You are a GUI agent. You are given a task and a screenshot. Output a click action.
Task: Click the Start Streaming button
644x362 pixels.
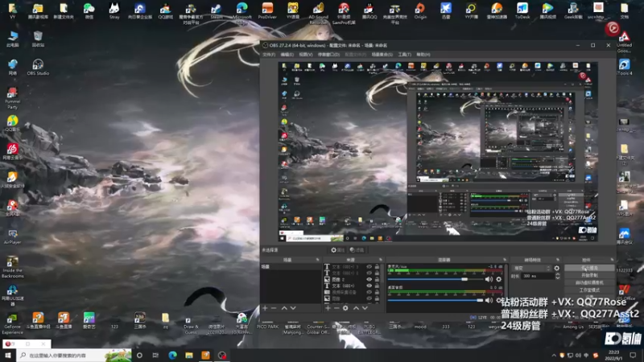coord(589,268)
